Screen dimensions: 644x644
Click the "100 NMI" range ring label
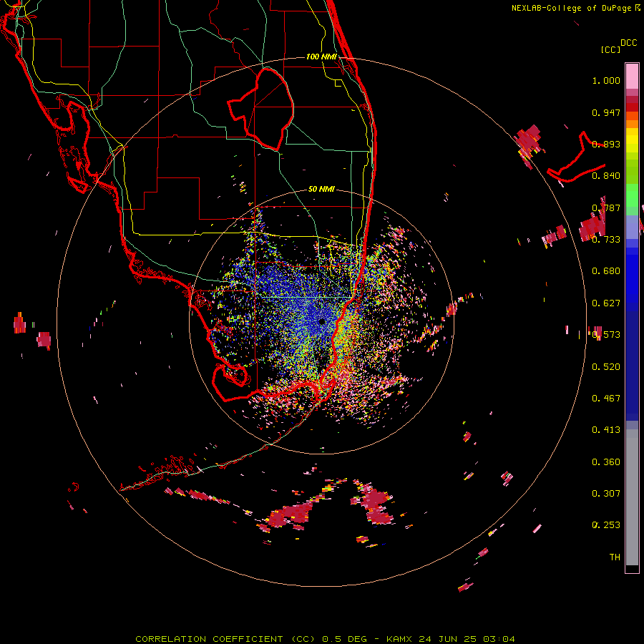pos(321,57)
